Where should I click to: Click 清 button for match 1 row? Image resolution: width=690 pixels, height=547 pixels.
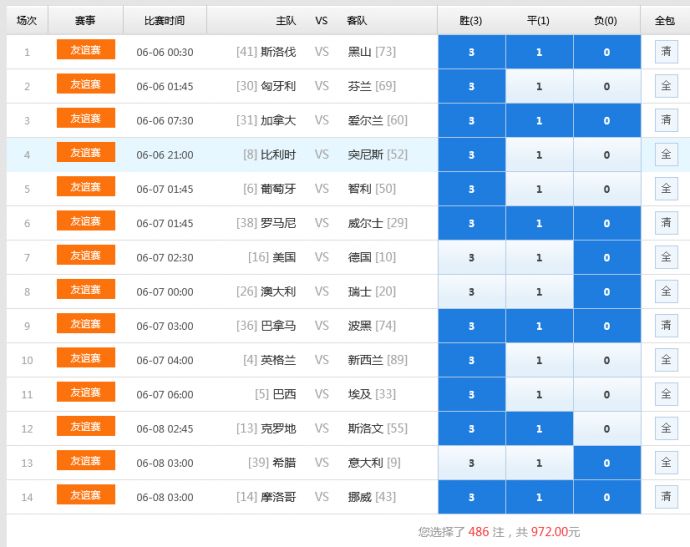pyautogui.click(x=666, y=51)
